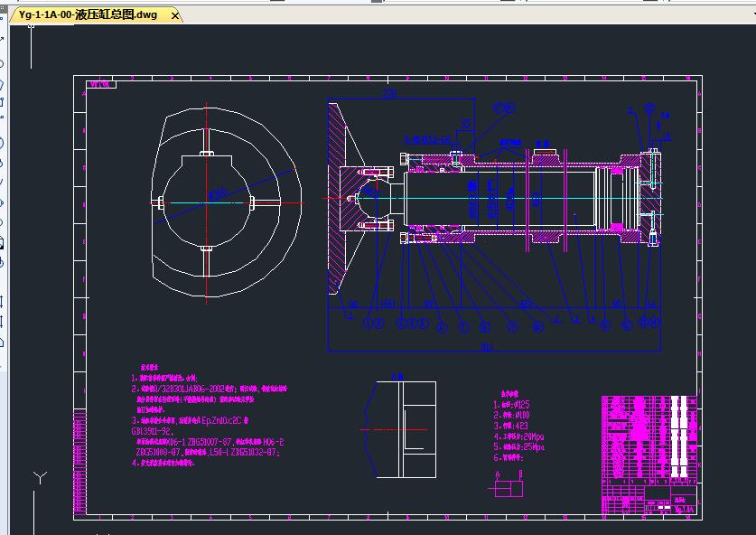Pick the Ep.Zn10.c2C coating note text
Screen dimensions: 756x535
coord(220,420)
